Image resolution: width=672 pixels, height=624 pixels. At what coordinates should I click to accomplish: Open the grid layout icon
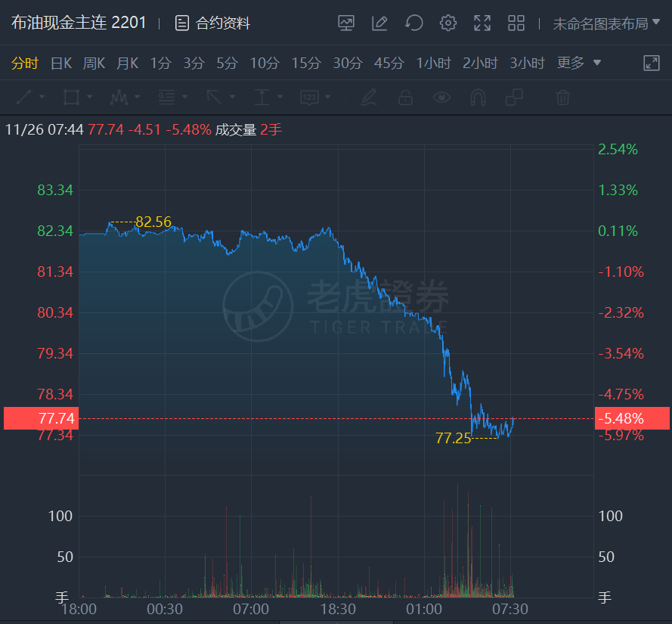click(516, 23)
